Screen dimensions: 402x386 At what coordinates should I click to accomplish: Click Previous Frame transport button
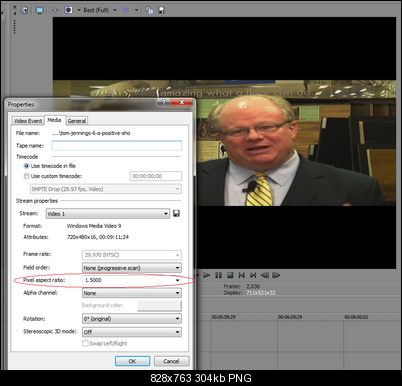pyautogui.click(x=265, y=275)
